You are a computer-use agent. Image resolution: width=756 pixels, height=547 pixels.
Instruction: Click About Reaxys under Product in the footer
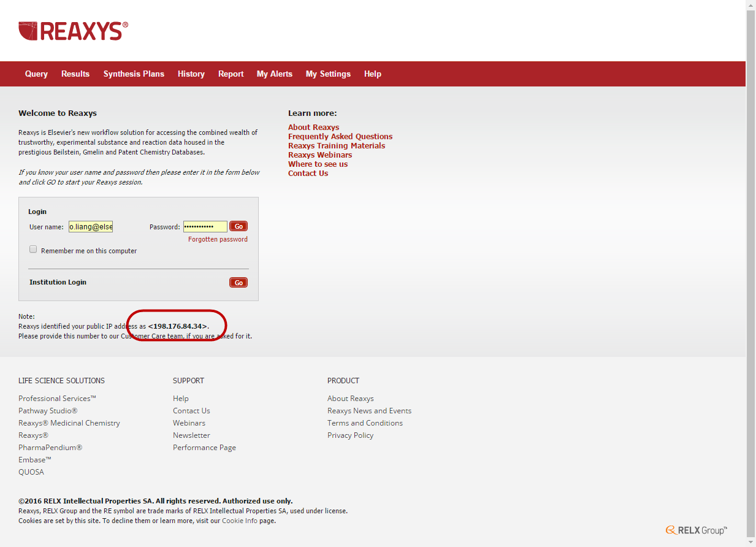coord(351,399)
